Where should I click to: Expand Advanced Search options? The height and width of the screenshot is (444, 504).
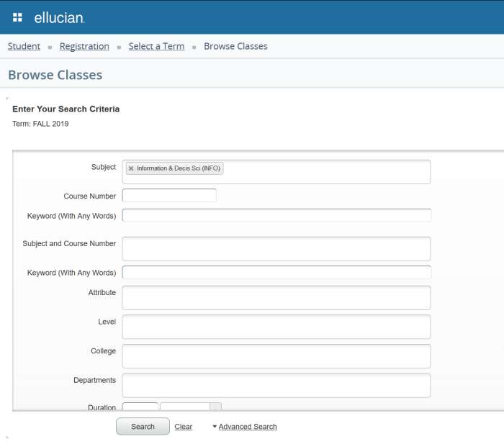pyautogui.click(x=247, y=427)
